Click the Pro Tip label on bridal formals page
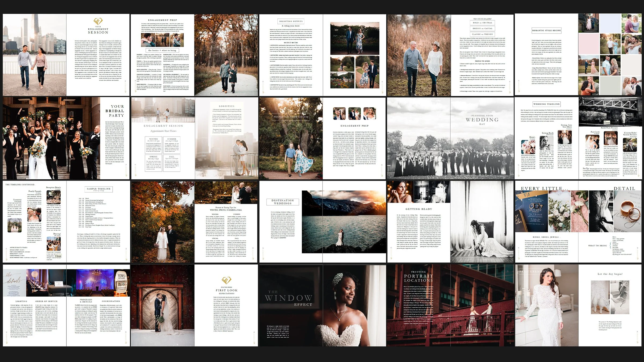Image resolution: width=644 pixels, height=362 pixels. (586, 169)
